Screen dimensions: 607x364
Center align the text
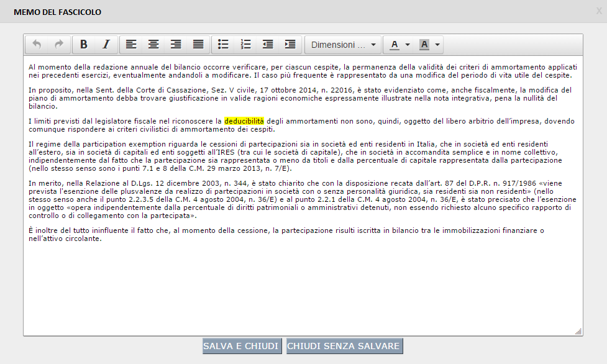tap(153, 45)
